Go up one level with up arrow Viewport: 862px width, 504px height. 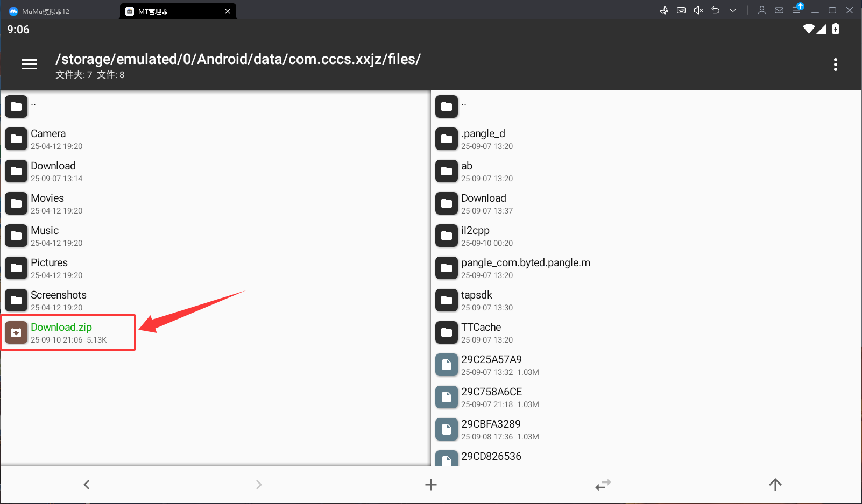point(775,485)
